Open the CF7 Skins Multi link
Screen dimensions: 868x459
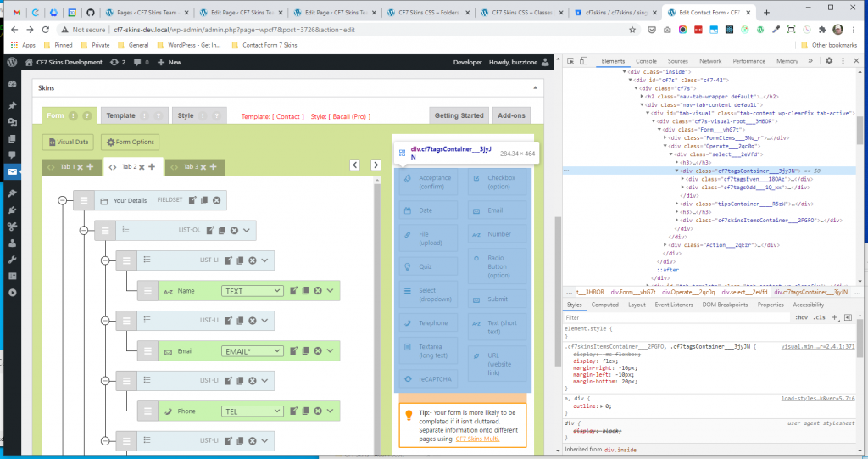point(476,439)
